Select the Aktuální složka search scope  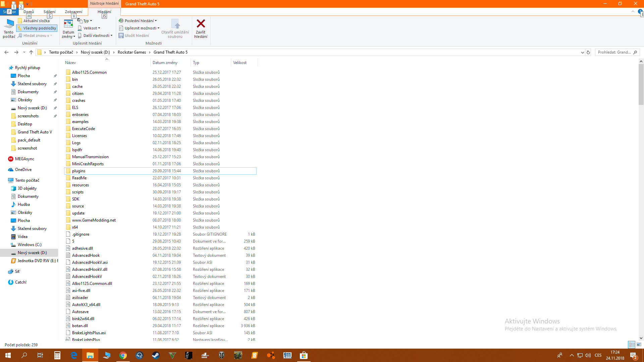(34, 21)
